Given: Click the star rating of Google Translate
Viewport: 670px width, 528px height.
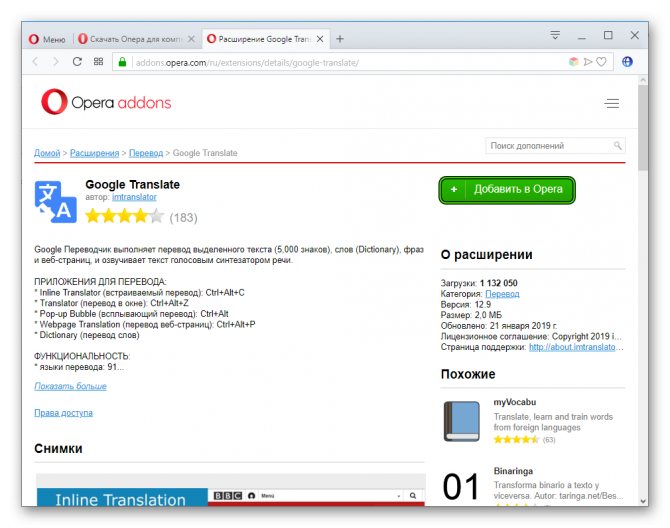Looking at the screenshot, I should 124,216.
